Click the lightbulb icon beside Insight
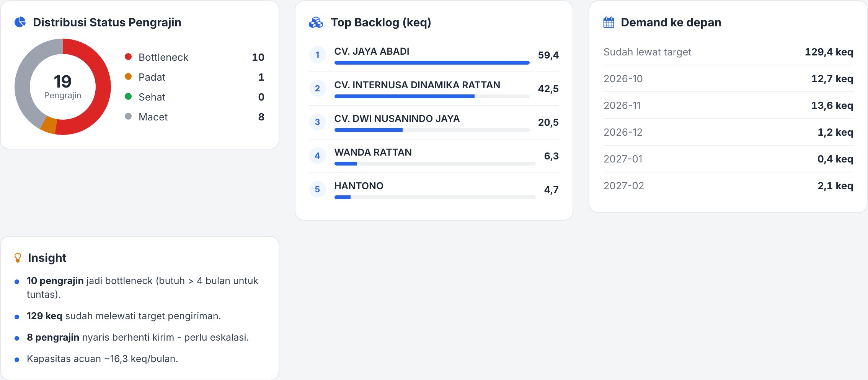This screenshot has width=868, height=380. coord(18,258)
